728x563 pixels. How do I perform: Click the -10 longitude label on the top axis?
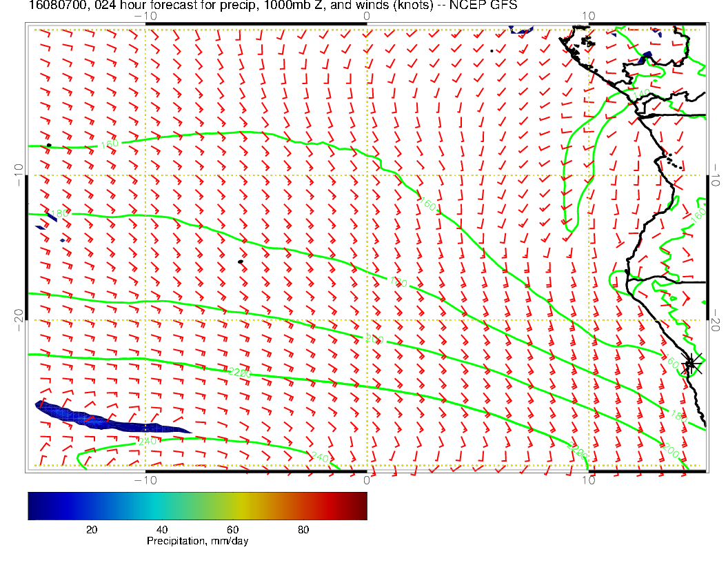[x=145, y=16]
